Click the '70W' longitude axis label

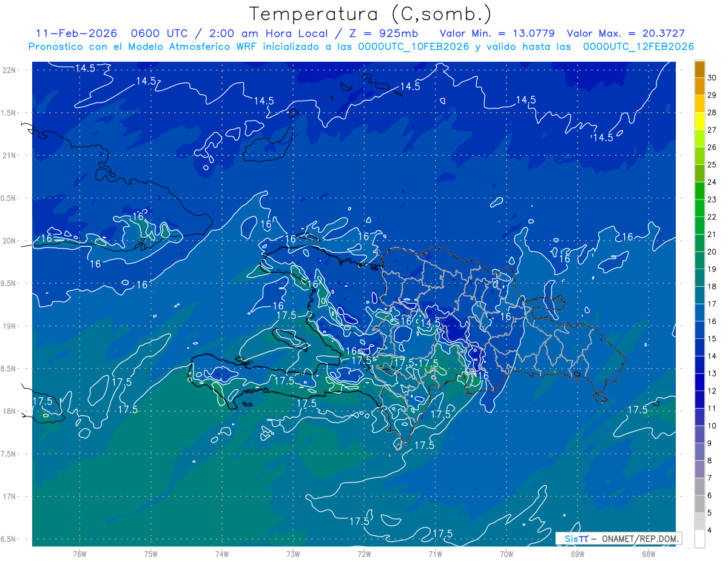coord(507,554)
